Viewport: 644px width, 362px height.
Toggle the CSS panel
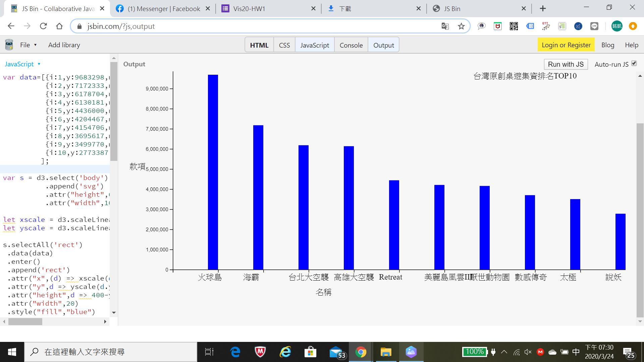point(284,45)
